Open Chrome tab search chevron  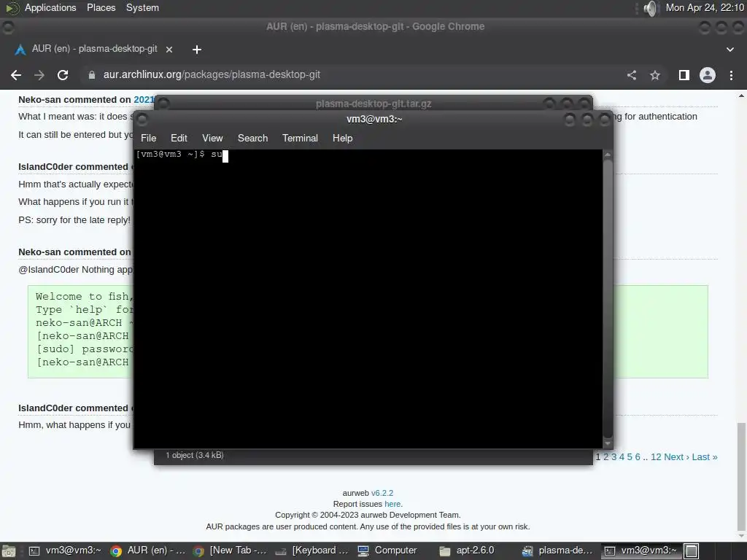(x=729, y=49)
